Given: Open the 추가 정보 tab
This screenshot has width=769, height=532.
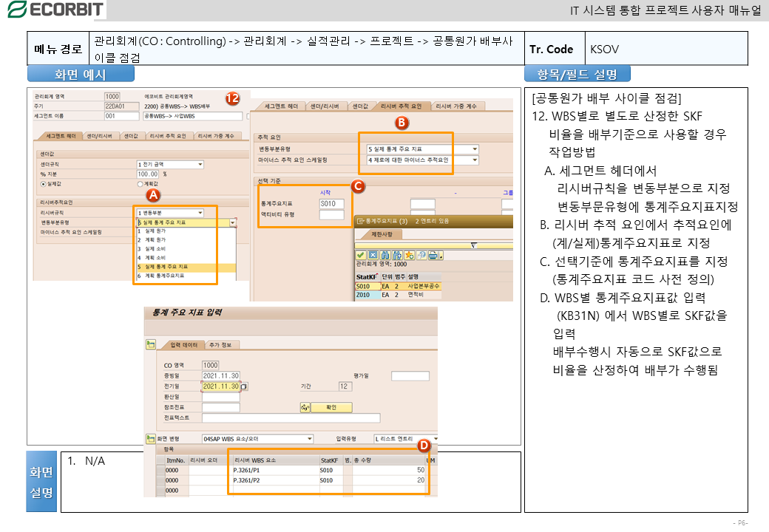Looking at the screenshot, I should click(220, 345).
